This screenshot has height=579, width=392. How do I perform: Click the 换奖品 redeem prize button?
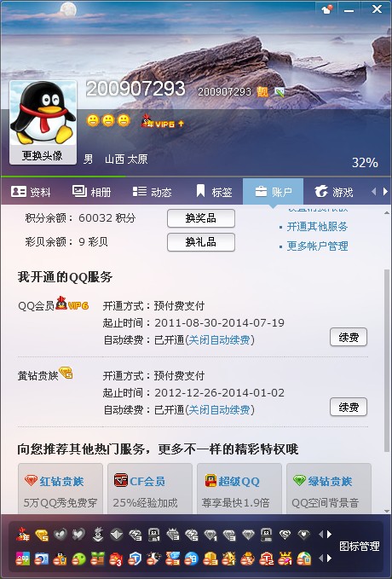(x=201, y=218)
